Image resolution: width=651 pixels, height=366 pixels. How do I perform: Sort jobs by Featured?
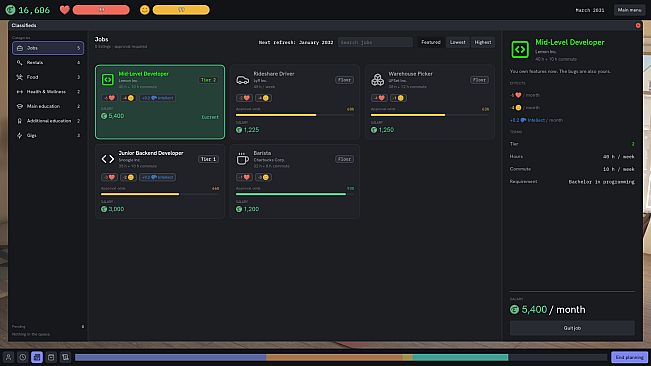(431, 42)
